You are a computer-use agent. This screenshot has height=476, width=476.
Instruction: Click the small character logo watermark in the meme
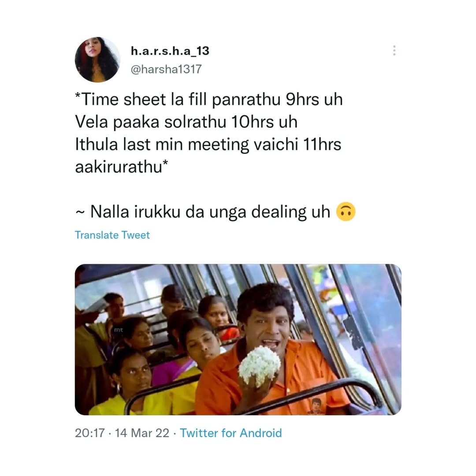(316, 406)
